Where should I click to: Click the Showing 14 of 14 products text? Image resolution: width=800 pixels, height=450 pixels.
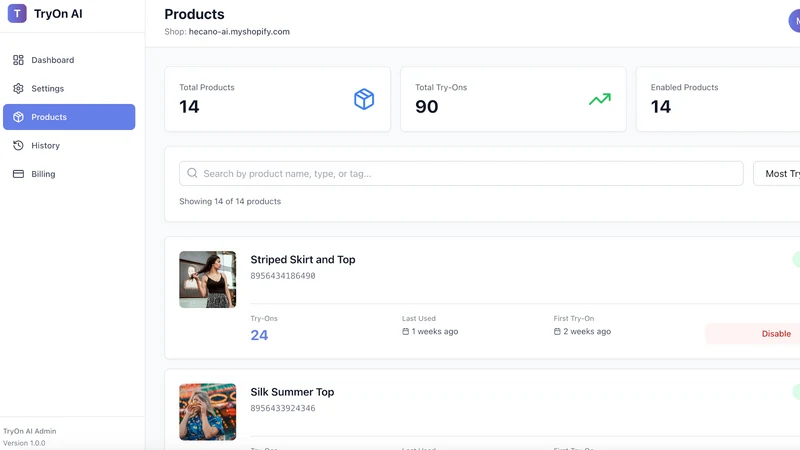tap(230, 202)
